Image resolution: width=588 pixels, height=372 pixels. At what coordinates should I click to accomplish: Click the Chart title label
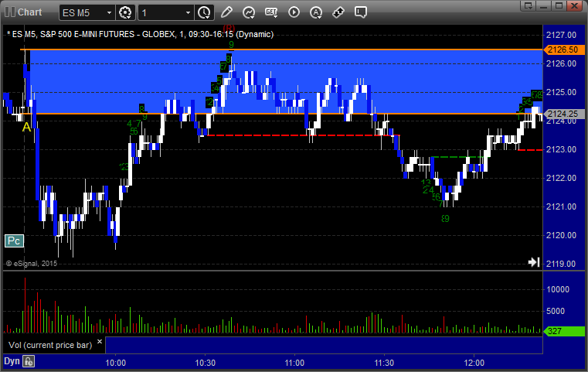pyautogui.click(x=29, y=12)
